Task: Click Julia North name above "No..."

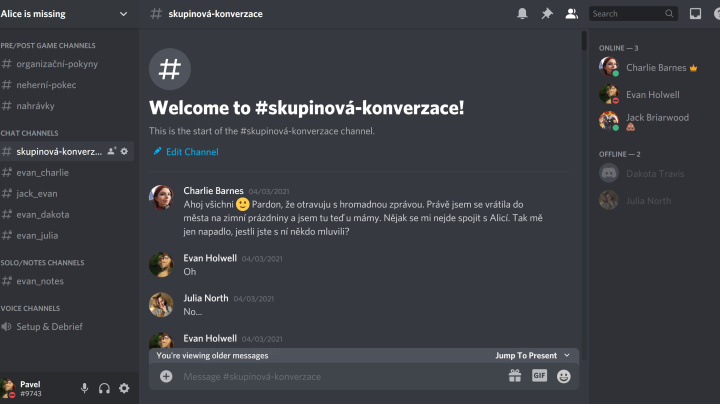Action: (x=206, y=298)
